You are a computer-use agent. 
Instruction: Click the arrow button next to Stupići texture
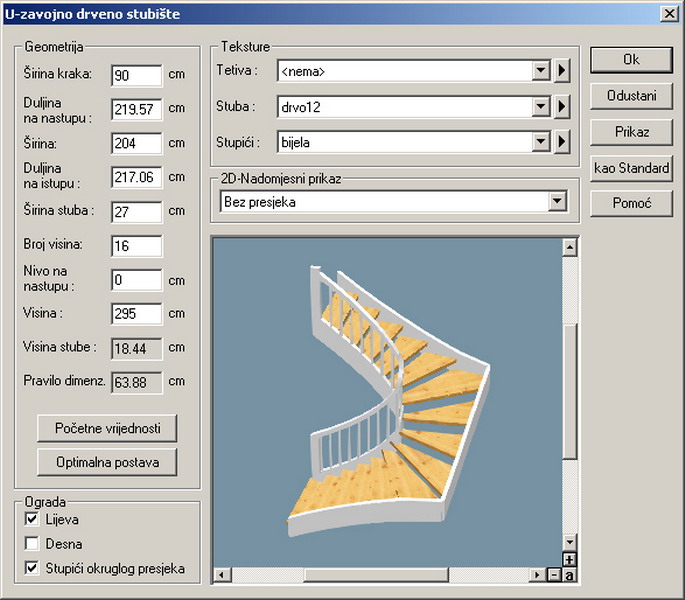click(x=562, y=142)
